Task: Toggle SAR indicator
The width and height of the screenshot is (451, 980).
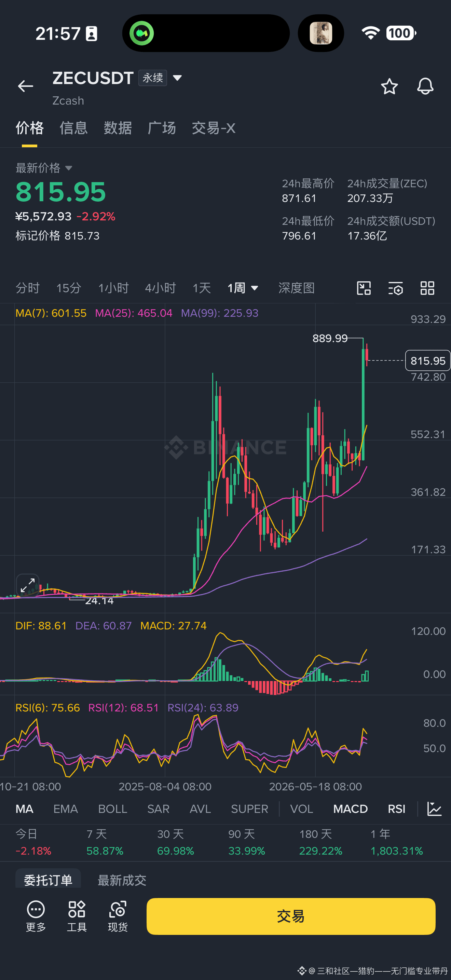Action: (158, 809)
